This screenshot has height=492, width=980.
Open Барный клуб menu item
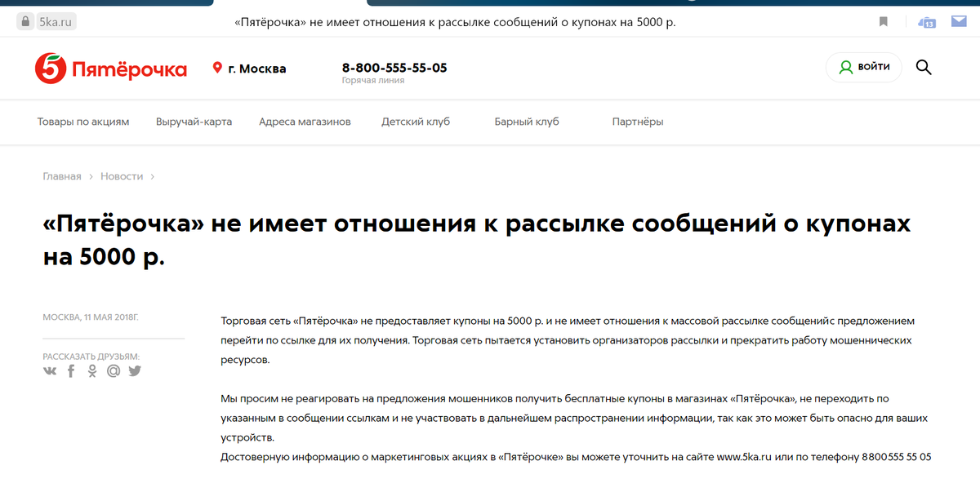(527, 122)
